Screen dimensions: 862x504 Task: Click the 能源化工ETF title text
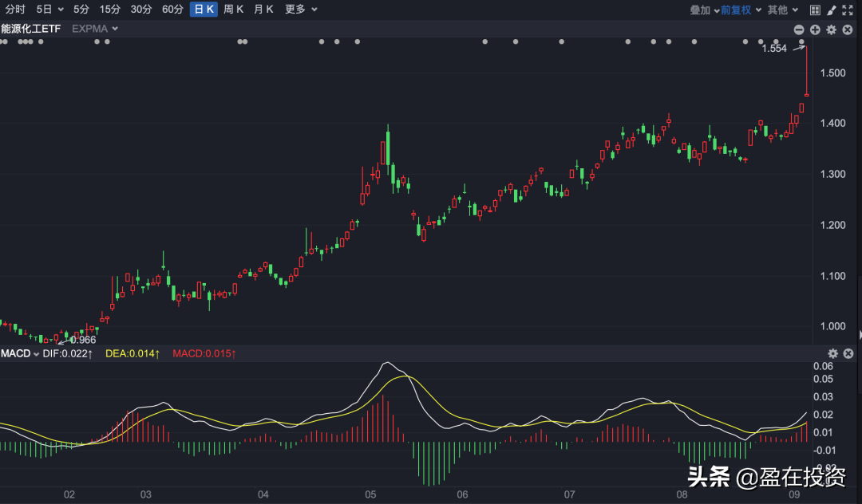pos(29,28)
